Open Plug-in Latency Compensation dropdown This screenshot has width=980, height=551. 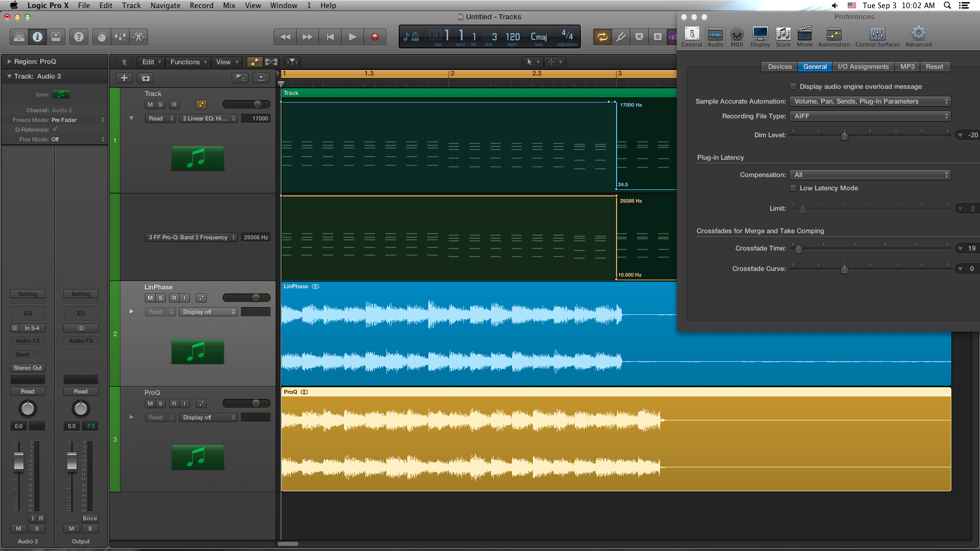click(870, 175)
